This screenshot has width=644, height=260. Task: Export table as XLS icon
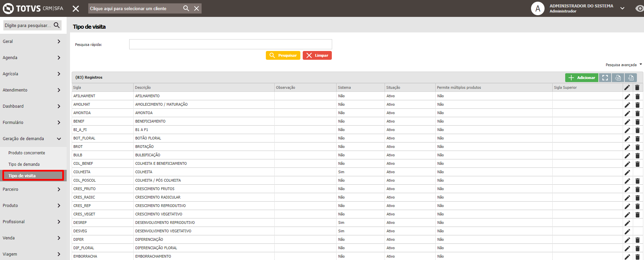click(x=631, y=78)
